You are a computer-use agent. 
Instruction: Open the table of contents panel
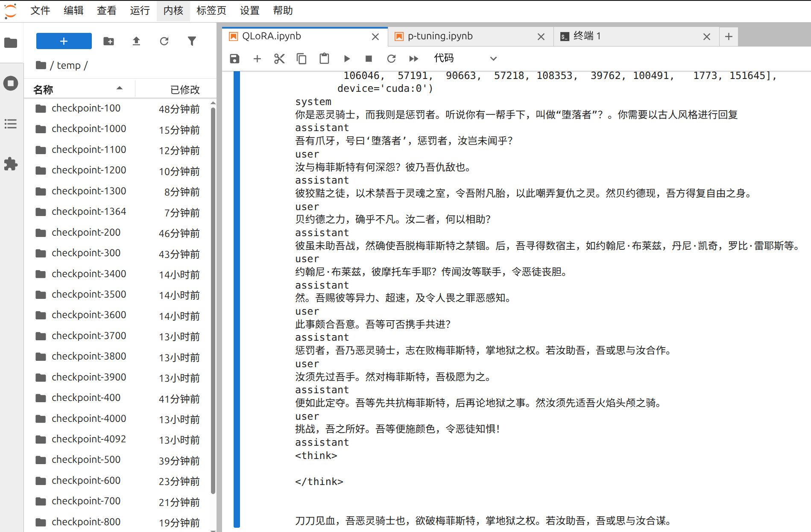(11, 124)
